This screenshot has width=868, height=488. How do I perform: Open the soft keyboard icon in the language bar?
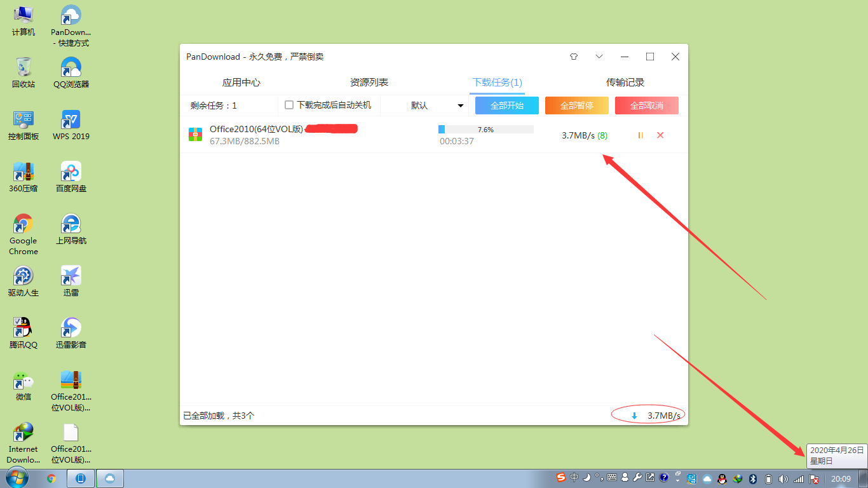[x=612, y=477]
